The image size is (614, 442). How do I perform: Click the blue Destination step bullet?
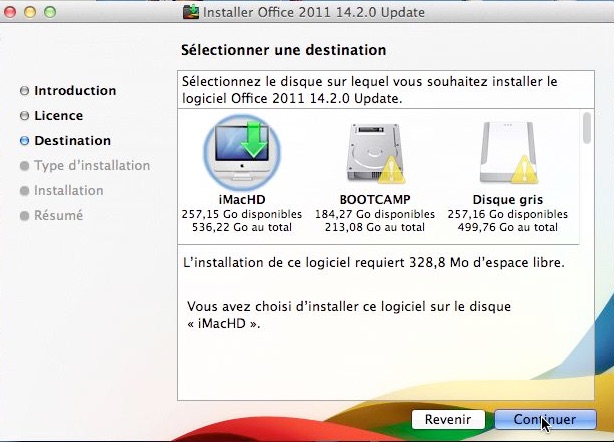click(x=24, y=141)
